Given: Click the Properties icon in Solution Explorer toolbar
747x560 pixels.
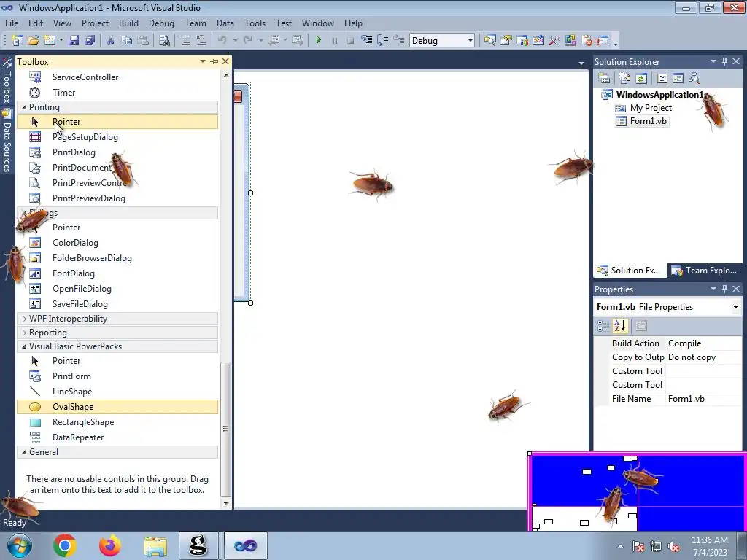Looking at the screenshot, I should (604, 78).
